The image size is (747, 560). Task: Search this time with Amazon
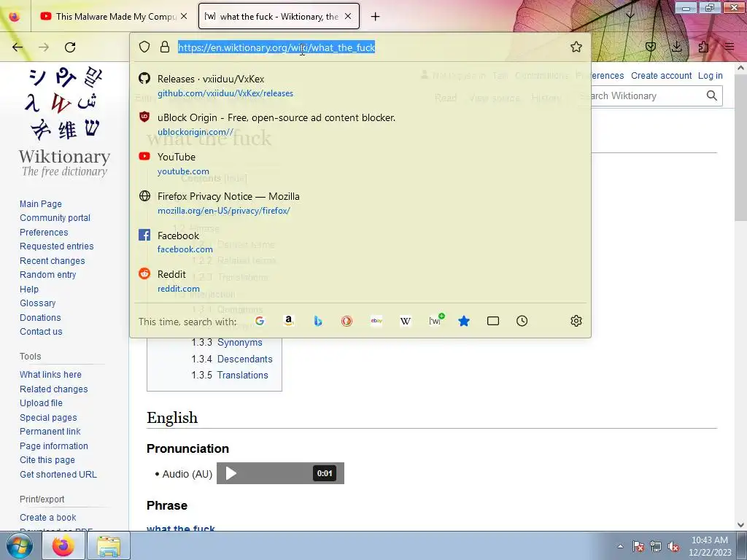(288, 321)
